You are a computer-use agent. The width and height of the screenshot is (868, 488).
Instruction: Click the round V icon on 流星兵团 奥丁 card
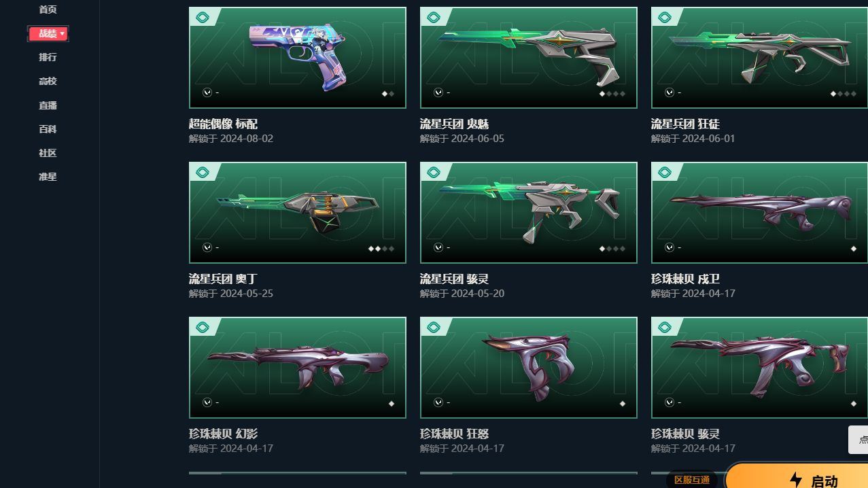coord(207,248)
